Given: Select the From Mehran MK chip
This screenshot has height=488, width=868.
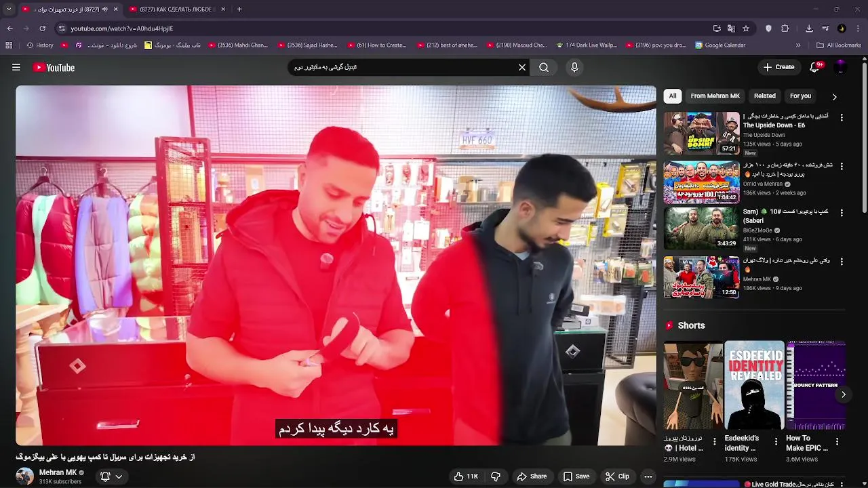Looking at the screenshot, I should point(715,96).
